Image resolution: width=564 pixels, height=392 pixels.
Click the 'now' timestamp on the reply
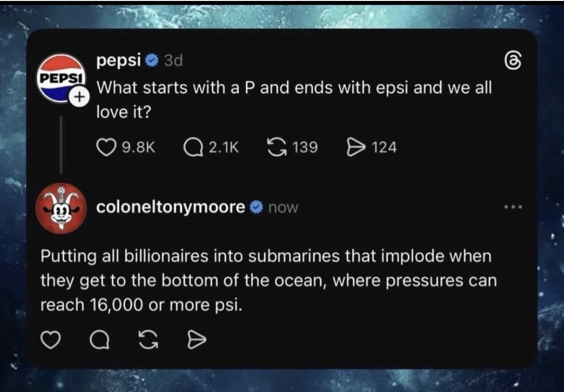coord(282,207)
